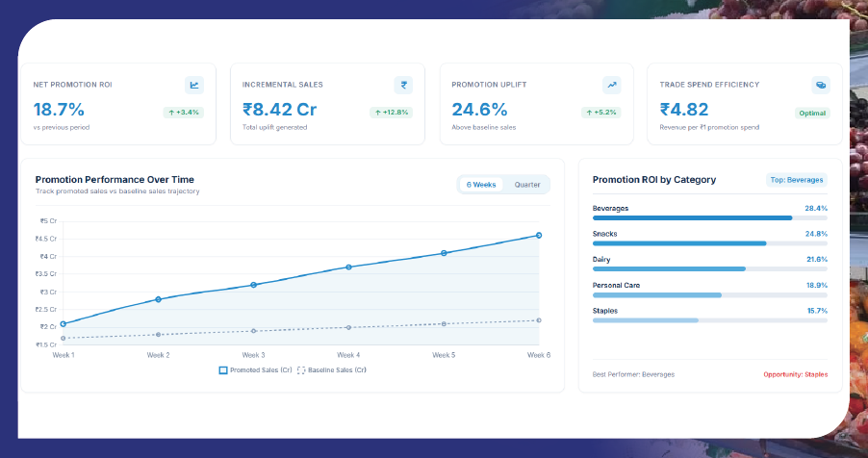The width and height of the screenshot is (868, 458).
Task: Click the Net Promotion ROI chart icon
Action: point(194,85)
